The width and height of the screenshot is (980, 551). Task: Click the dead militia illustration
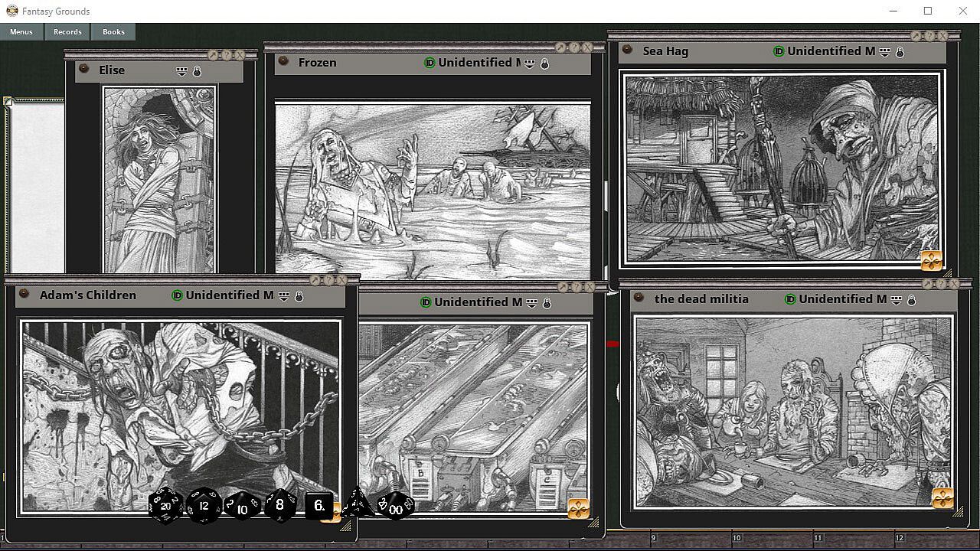pyautogui.click(x=794, y=411)
